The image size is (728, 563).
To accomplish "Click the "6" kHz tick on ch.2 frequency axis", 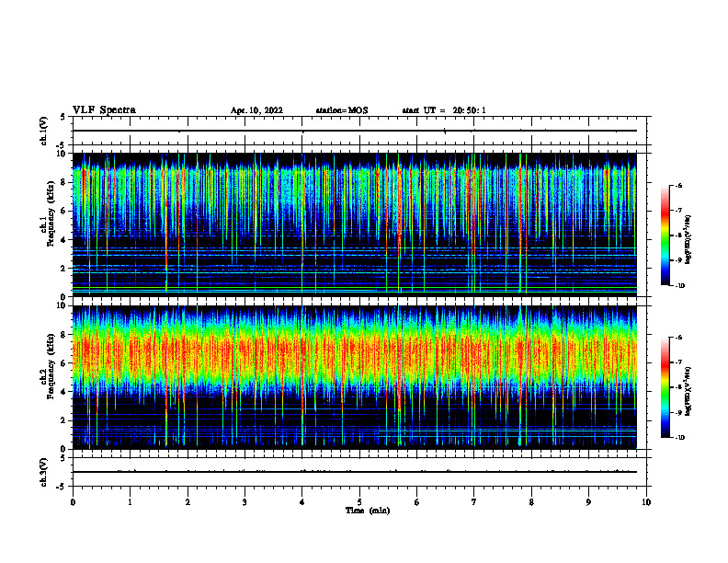I will (64, 363).
